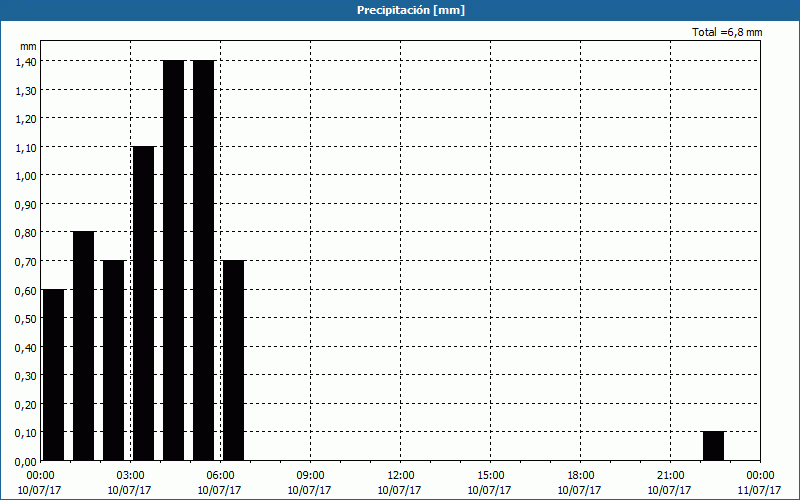800x500 pixels.
Task: Select the '21:00' tick label on time axis
Action: (671, 475)
